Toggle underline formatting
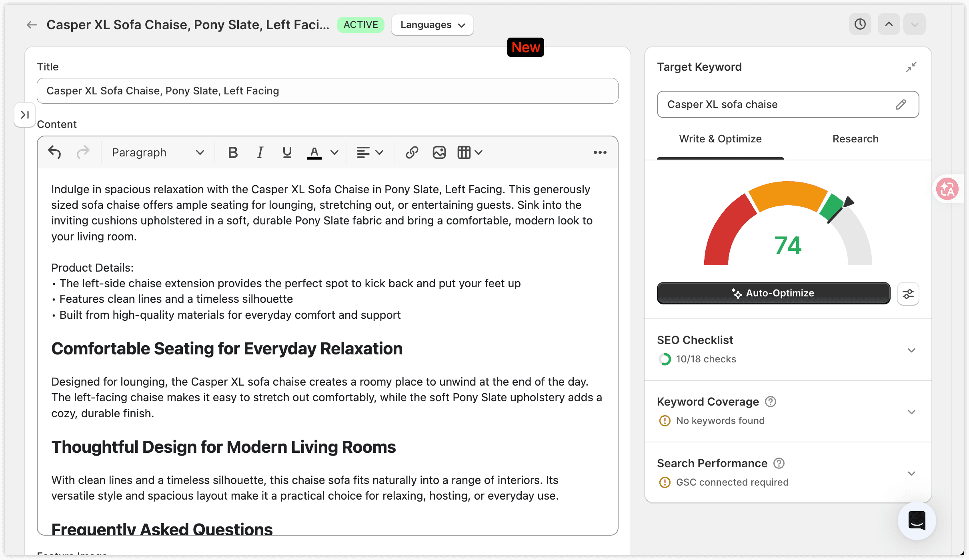The width and height of the screenshot is (969, 560). click(x=287, y=152)
